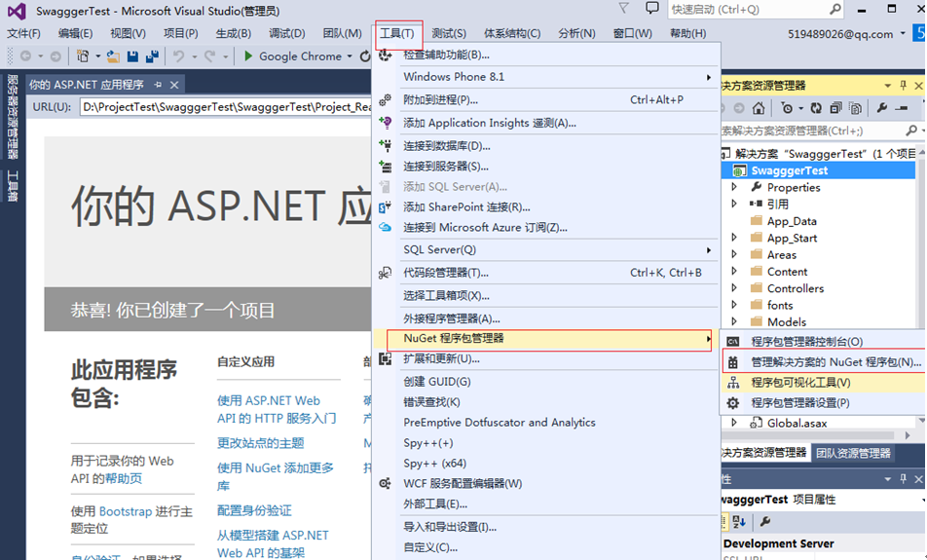Open link 使用 NuGet 添加更多库

[276, 476]
